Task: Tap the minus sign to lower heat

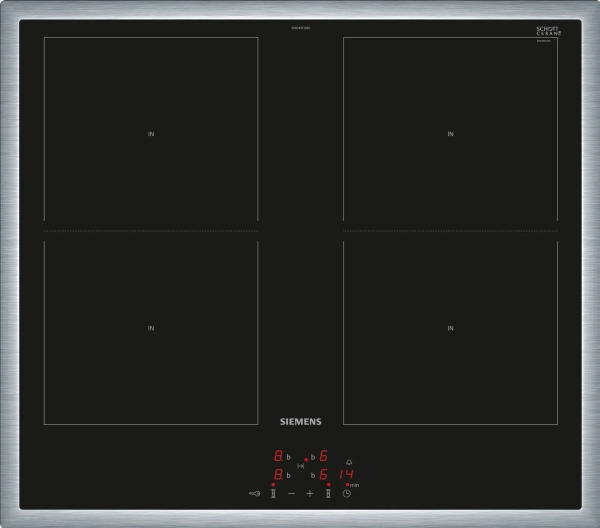Action: [292, 494]
